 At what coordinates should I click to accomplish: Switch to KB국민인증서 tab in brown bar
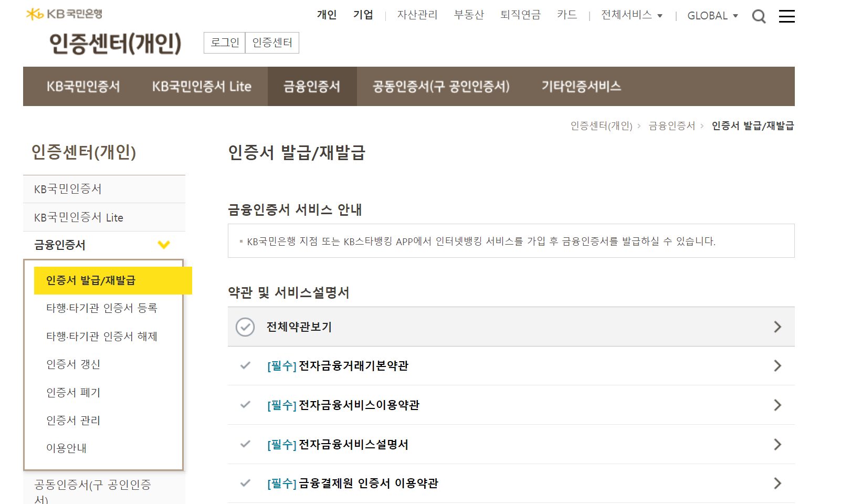click(x=83, y=87)
